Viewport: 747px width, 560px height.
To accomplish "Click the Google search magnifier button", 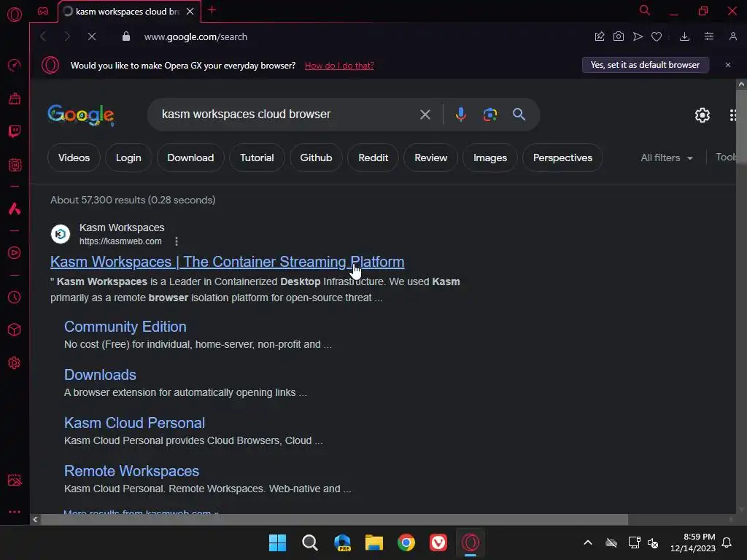I will 519,114.
